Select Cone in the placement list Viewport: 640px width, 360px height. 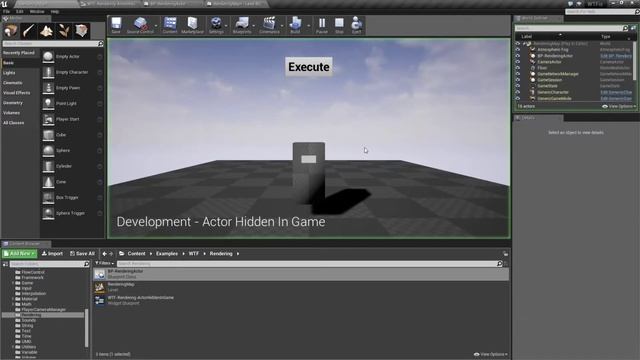tap(72, 182)
